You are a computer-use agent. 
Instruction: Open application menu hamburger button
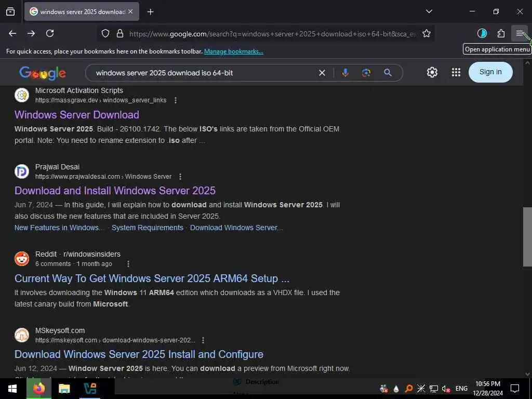point(520,33)
